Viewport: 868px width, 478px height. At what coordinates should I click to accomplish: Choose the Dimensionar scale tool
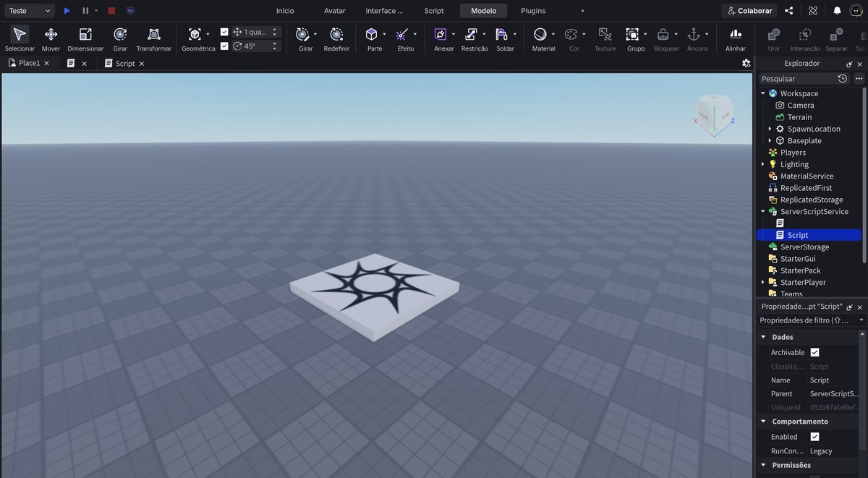click(x=85, y=38)
